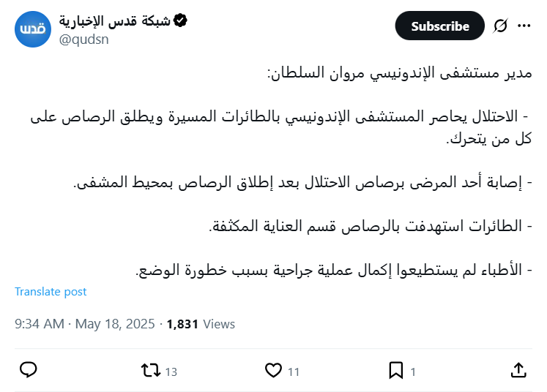Open the three-dot More options menu

[524, 26]
